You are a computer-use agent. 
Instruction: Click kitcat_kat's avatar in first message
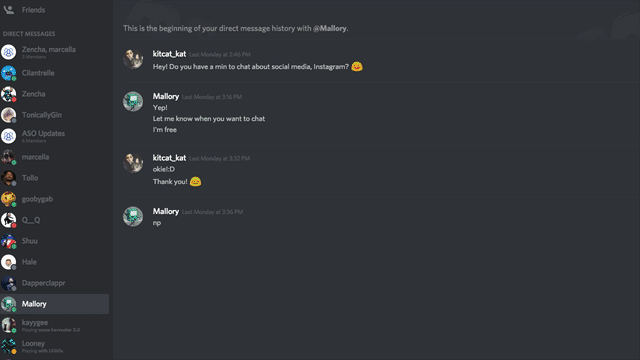tap(133, 59)
